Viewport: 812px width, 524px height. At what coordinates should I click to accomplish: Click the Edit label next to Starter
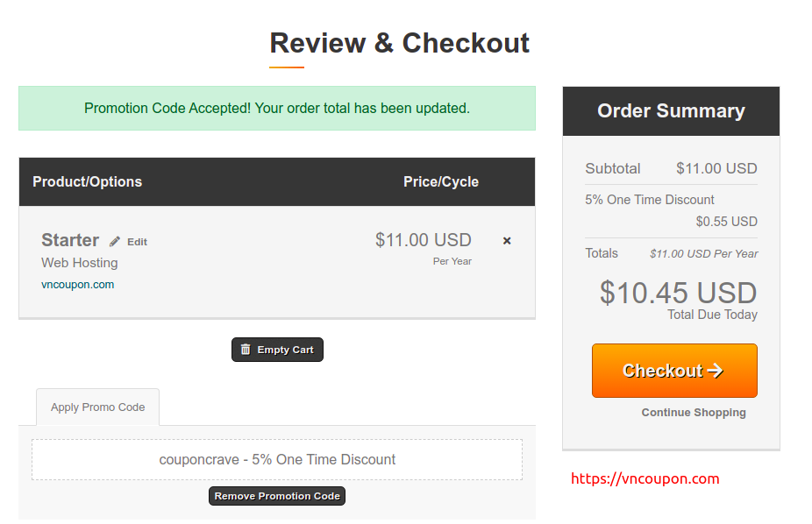coord(137,242)
